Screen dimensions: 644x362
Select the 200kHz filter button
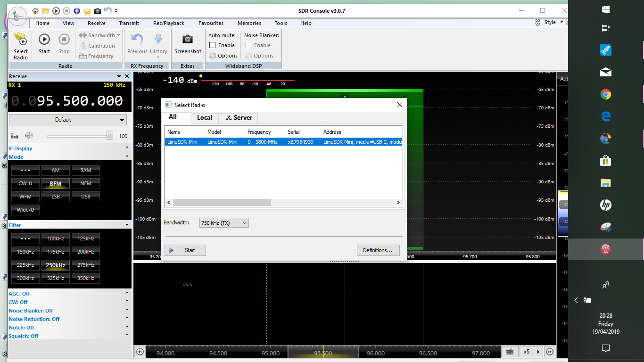[86, 252]
